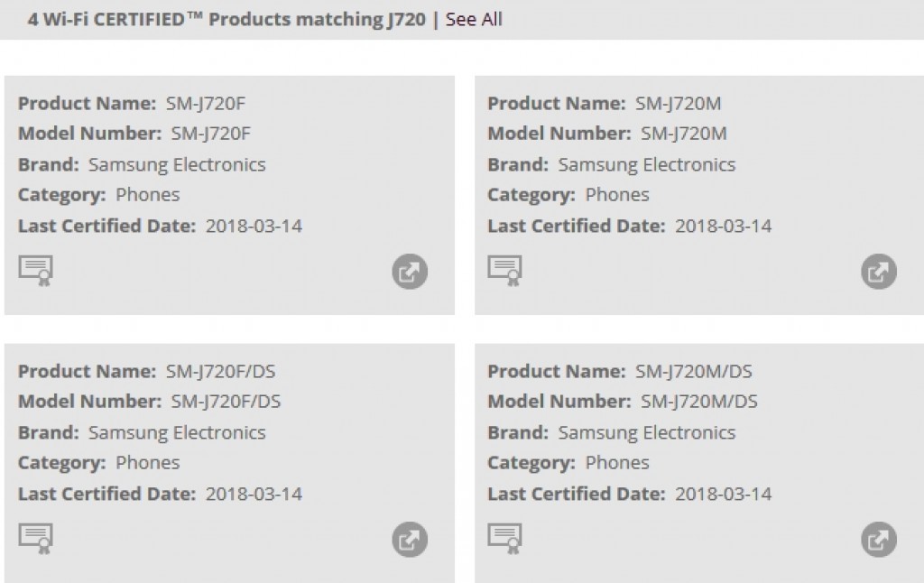Click certificate icon on SM-J720M card

click(505, 270)
